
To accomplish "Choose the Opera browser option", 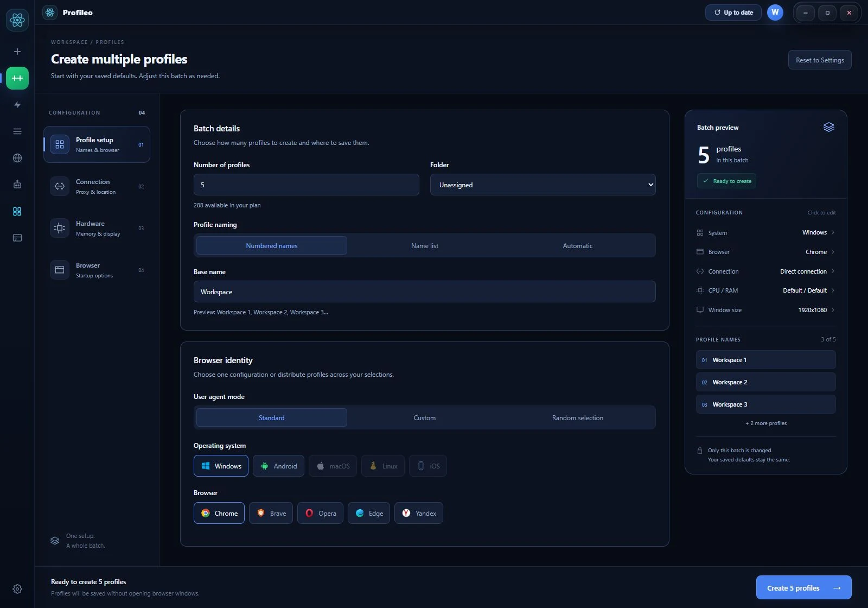I will [x=320, y=513].
